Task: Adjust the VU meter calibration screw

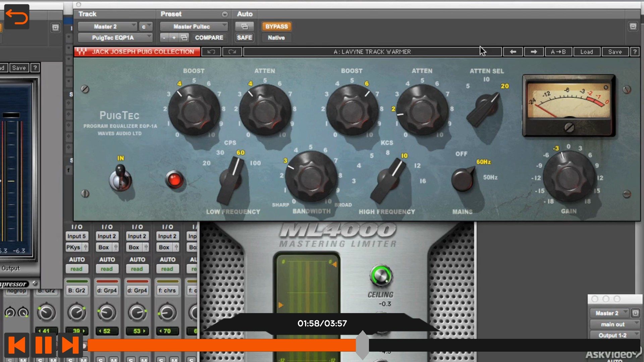Action: tap(569, 127)
